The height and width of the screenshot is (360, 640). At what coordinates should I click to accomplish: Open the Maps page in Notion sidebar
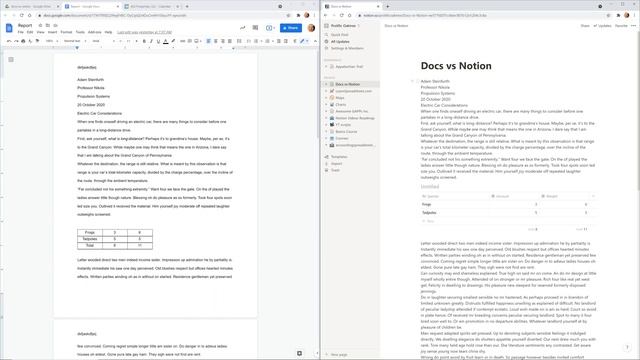340,98
